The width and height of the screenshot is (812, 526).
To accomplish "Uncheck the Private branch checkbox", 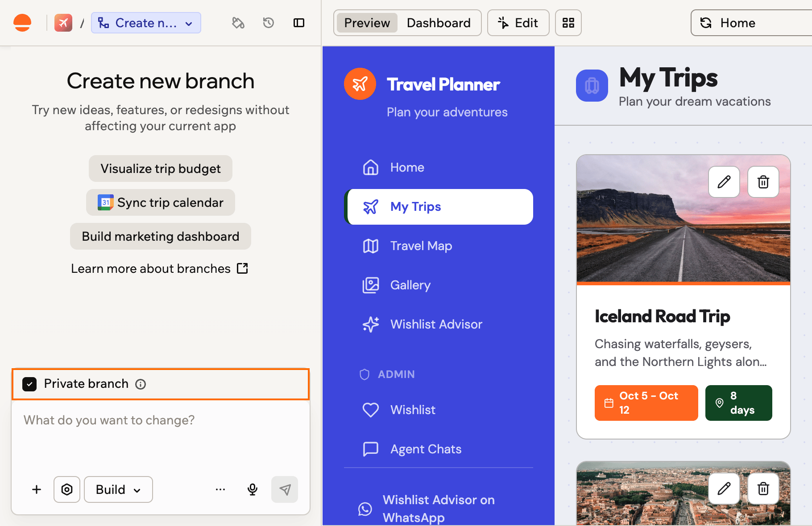I will click(29, 384).
